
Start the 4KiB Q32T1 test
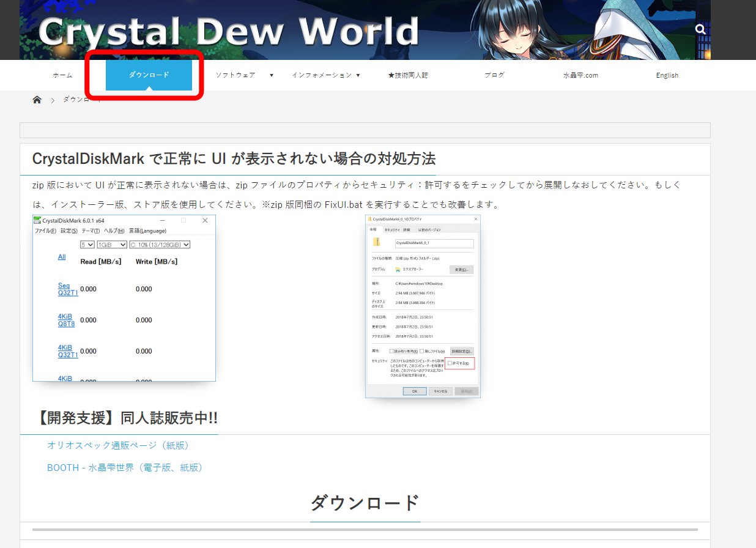[68, 351]
